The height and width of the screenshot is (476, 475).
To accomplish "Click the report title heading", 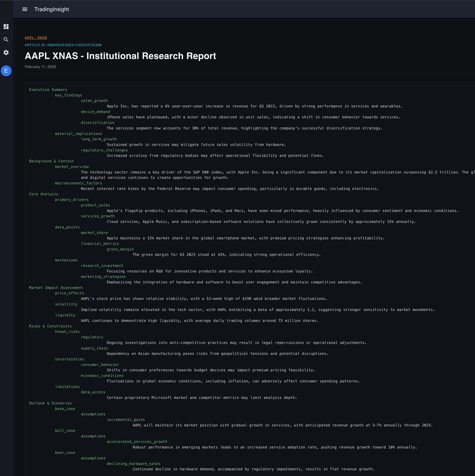I will click(120, 56).
